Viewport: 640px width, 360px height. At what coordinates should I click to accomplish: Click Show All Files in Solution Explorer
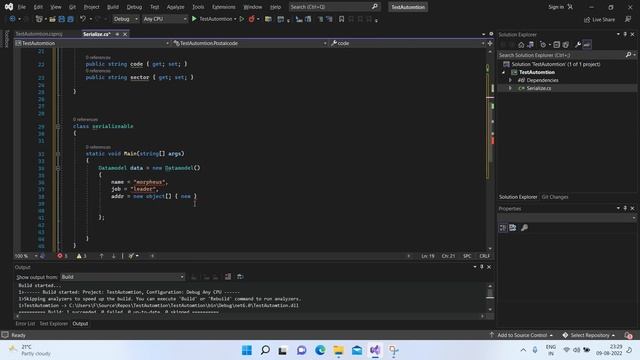tap(565, 44)
